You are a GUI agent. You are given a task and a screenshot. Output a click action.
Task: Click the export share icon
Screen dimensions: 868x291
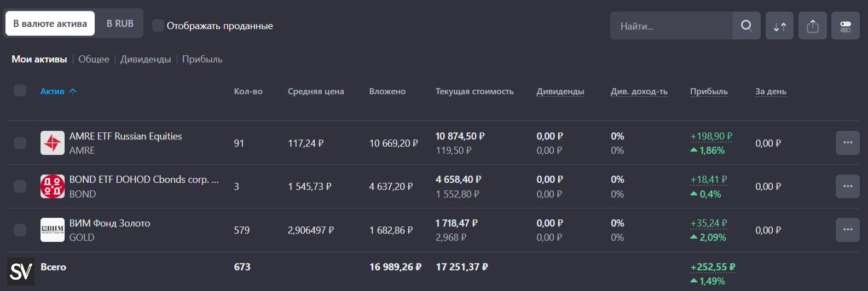coord(812,26)
